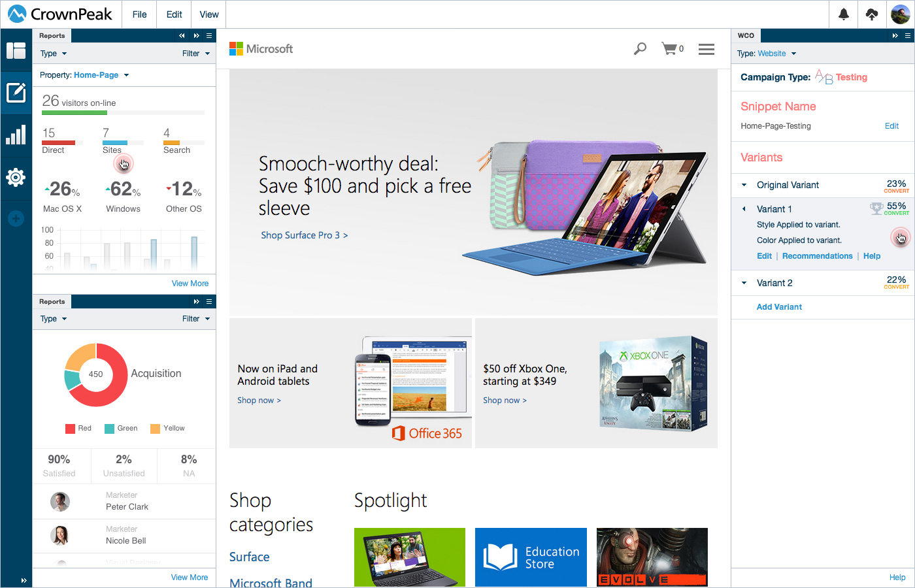Click the Recommendations link under Variant 1
The width and height of the screenshot is (915, 588).
[817, 256]
